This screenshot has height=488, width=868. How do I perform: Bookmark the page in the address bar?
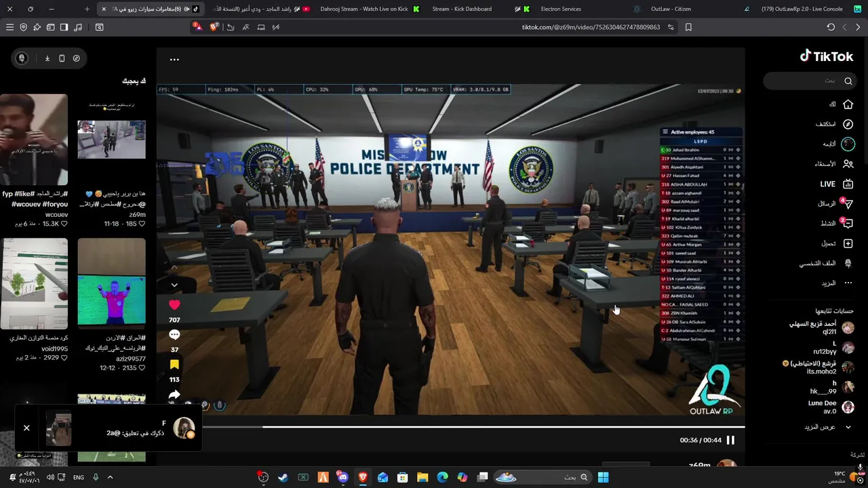point(688,27)
